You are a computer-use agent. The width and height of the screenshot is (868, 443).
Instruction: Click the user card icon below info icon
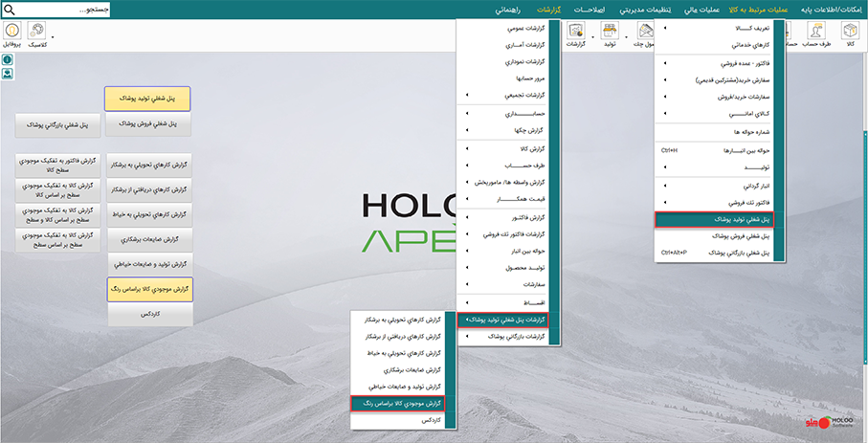tap(8, 73)
